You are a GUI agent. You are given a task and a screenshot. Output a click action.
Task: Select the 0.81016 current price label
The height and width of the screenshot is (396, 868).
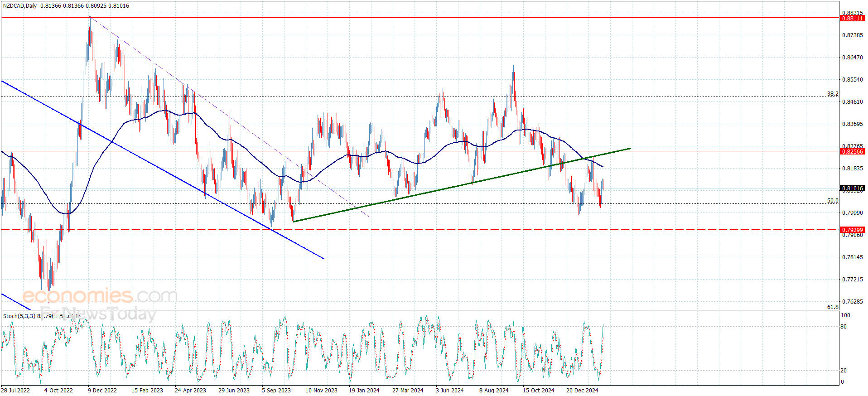pos(852,188)
